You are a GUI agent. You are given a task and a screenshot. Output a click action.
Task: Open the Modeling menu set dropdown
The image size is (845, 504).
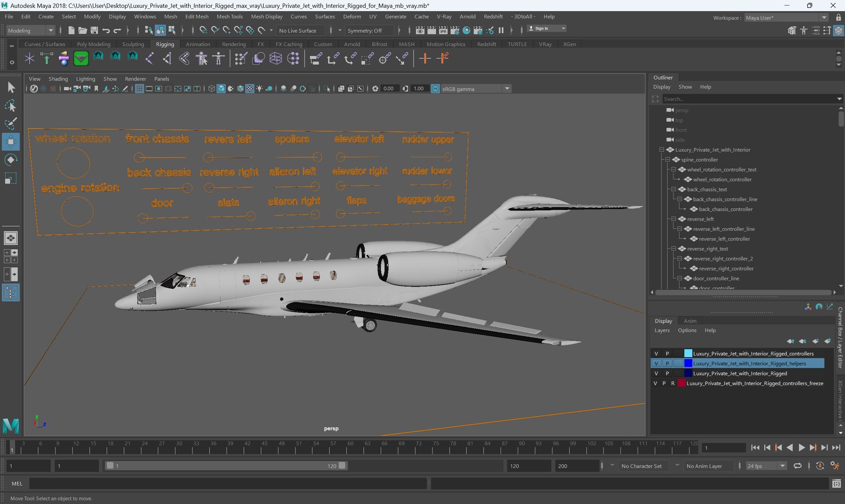point(30,30)
